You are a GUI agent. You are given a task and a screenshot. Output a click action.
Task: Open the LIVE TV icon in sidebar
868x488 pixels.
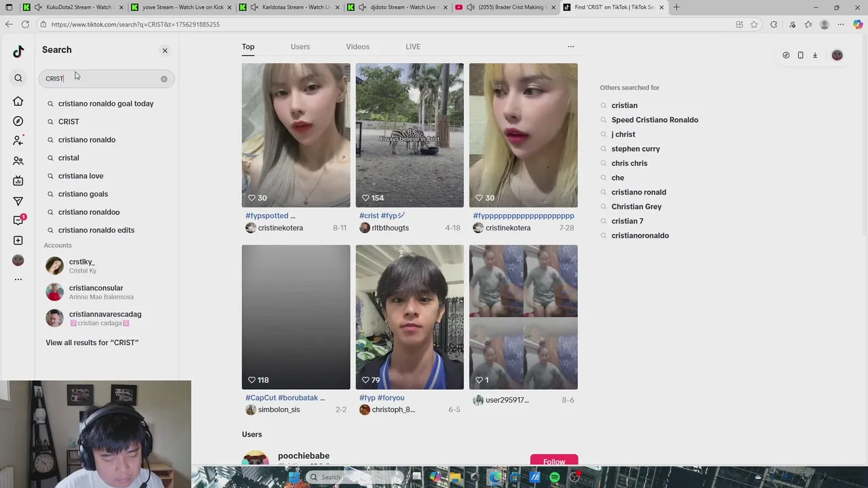tap(18, 181)
